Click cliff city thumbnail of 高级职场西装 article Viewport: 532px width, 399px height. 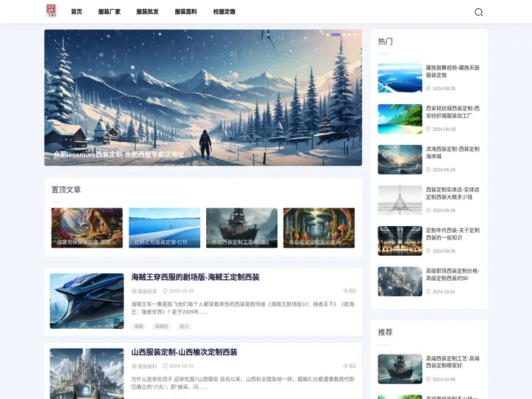(x=400, y=282)
